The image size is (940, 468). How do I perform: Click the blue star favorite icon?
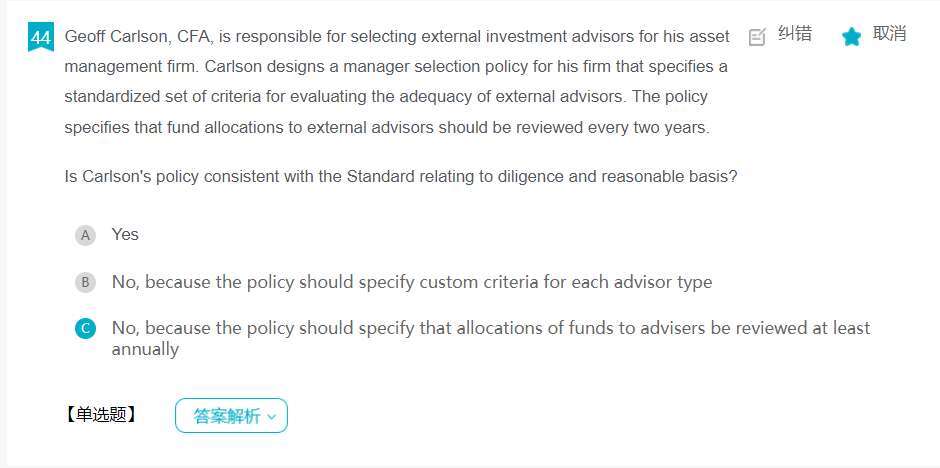(x=851, y=37)
